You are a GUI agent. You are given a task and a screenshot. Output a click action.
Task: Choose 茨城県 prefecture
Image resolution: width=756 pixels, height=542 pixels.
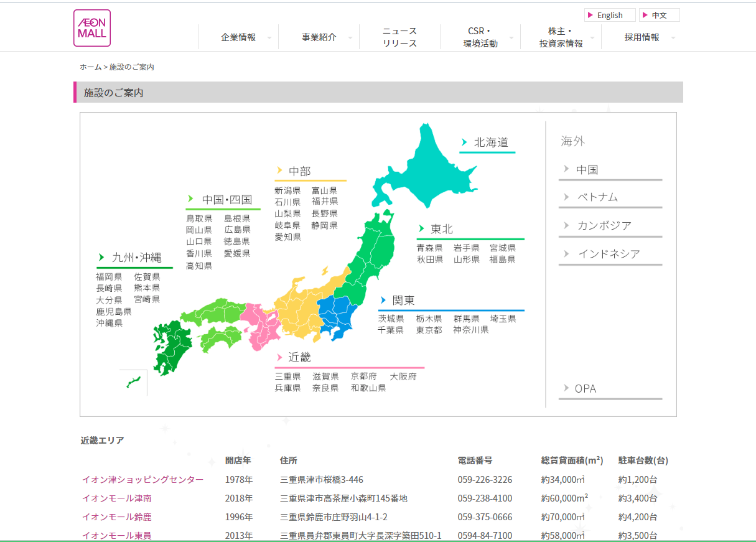391,319
